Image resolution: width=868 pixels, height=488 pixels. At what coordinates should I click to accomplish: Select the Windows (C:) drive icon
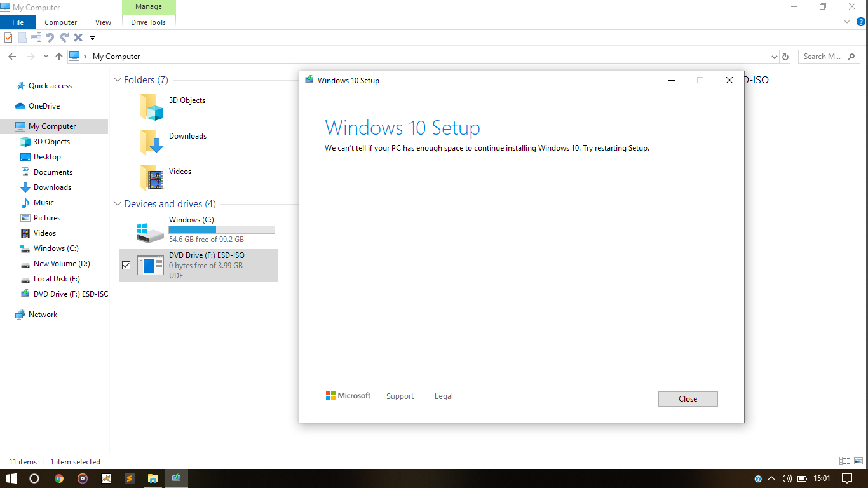pyautogui.click(x=151, y=232)
